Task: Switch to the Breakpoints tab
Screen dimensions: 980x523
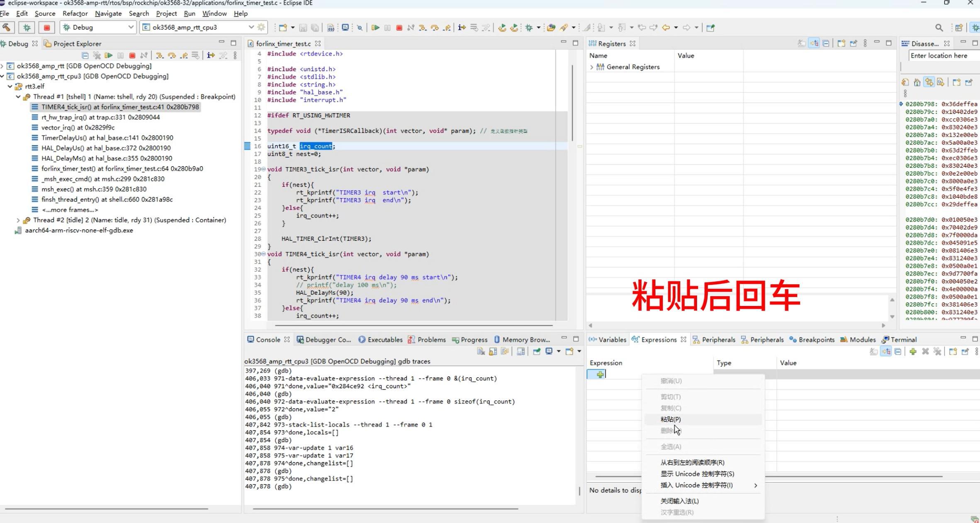Action: coord(816,339)
